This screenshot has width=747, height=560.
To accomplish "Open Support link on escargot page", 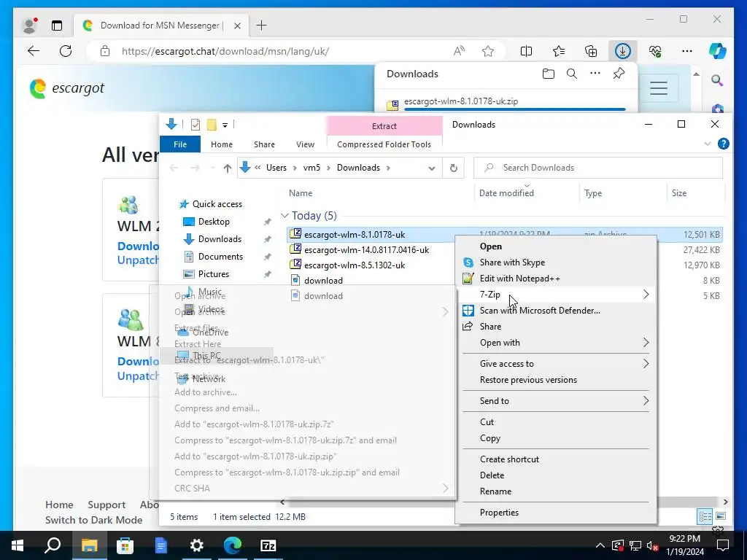I will (107, 505).
